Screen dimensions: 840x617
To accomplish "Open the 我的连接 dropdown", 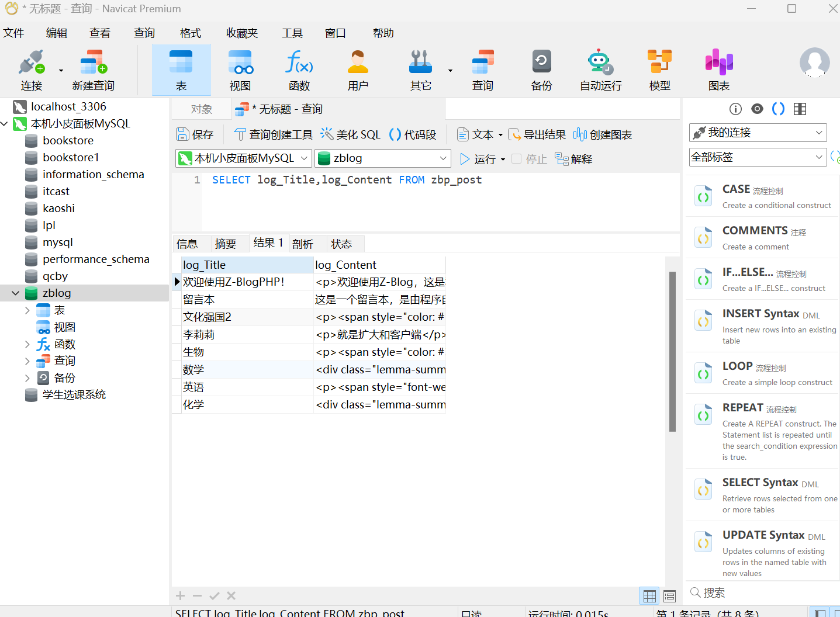I will pyautogui.click(x=758, y=133).
